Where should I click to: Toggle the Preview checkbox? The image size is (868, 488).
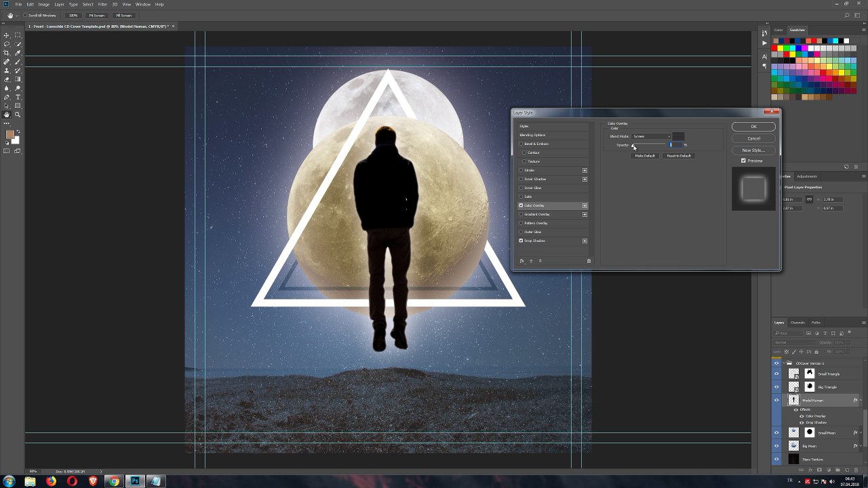(743, 161)
